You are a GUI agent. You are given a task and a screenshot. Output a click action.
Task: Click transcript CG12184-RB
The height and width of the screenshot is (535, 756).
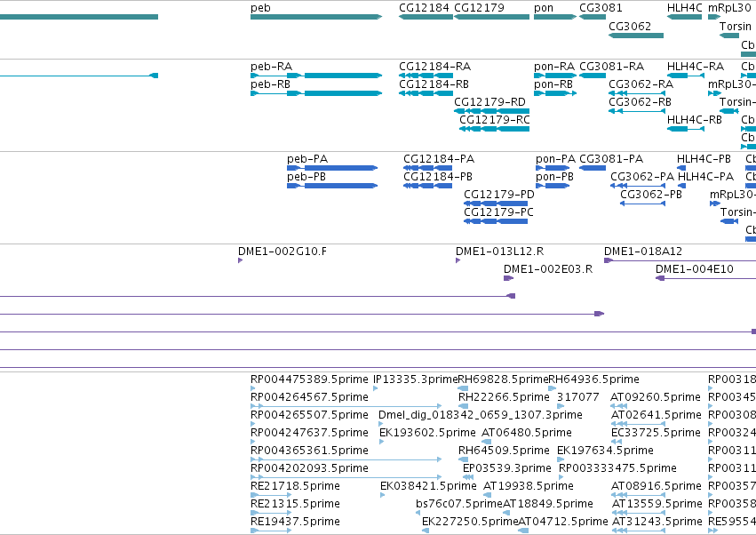[x=426, y=93]
